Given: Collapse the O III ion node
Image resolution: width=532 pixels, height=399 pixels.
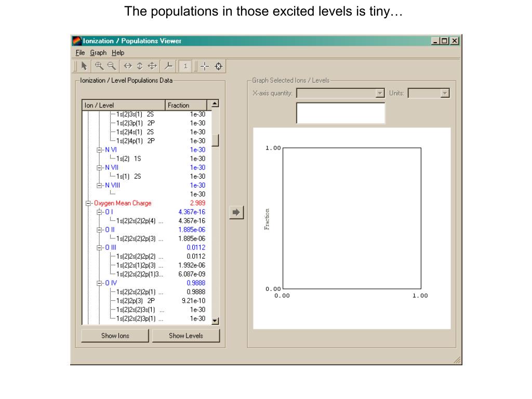Looking at the screenshot, I should (x=99, y=248).
